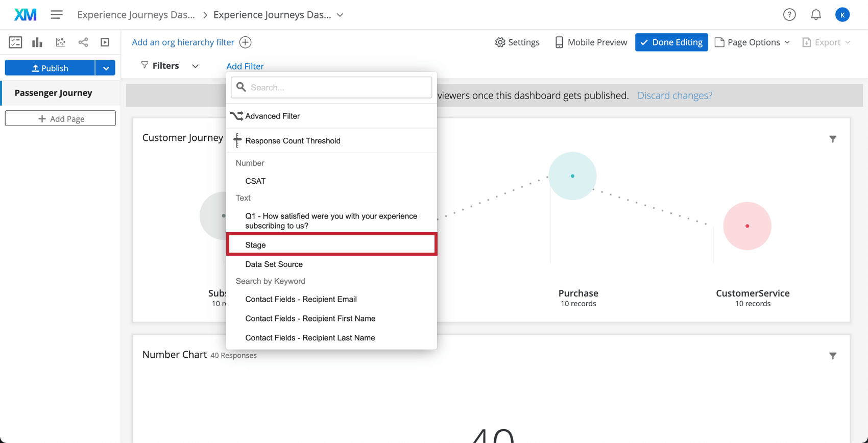Viewport: 868px width, 443px height.
Task: Choose the Q1 satisfaction question field
Action: (x=331, y=221)
